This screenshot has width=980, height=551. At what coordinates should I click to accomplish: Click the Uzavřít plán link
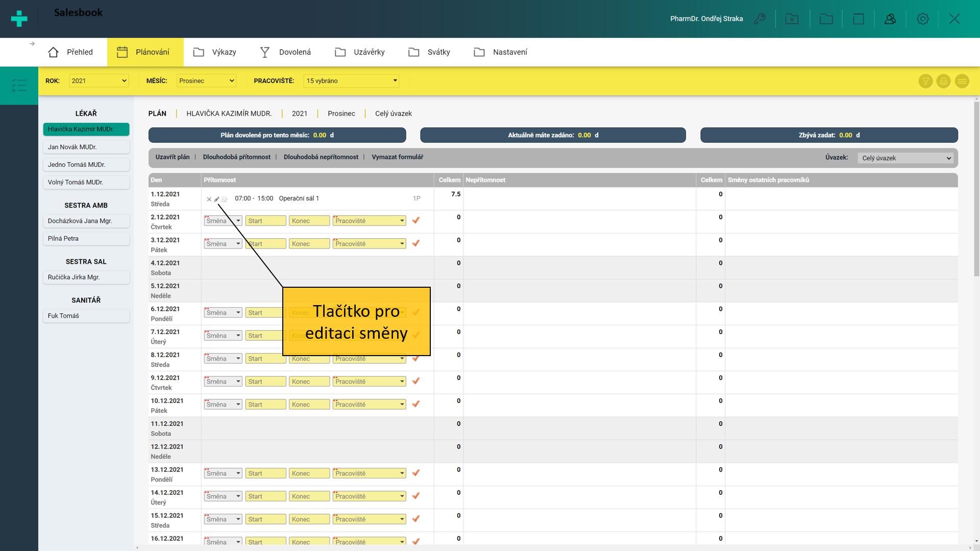click(172, 157)
